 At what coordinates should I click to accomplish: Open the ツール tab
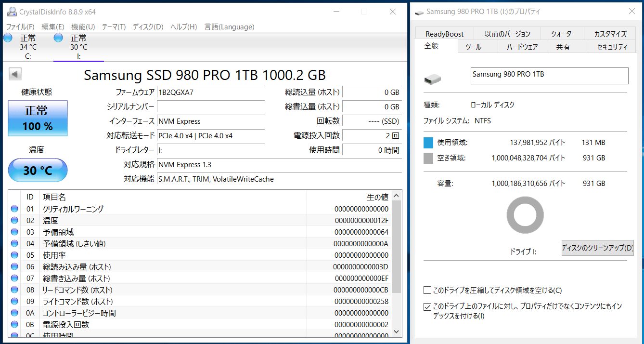click(x=473, y=47)
